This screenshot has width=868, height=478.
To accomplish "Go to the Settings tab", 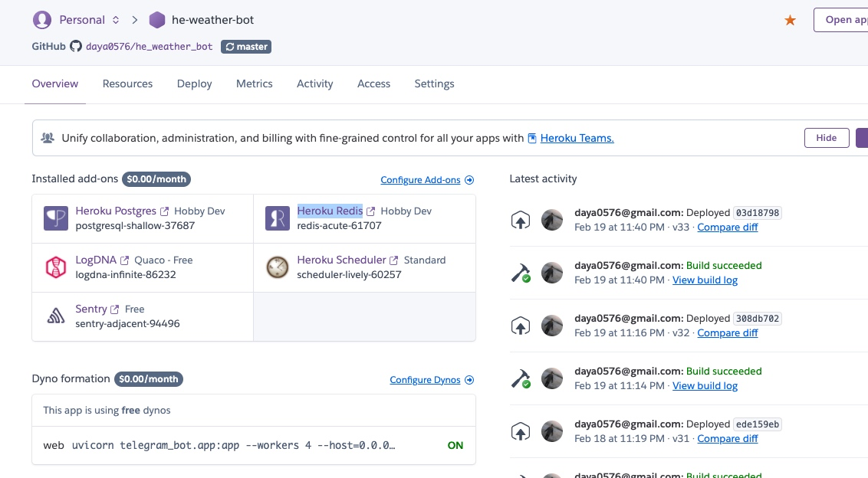I will click(x=434, y=83).
